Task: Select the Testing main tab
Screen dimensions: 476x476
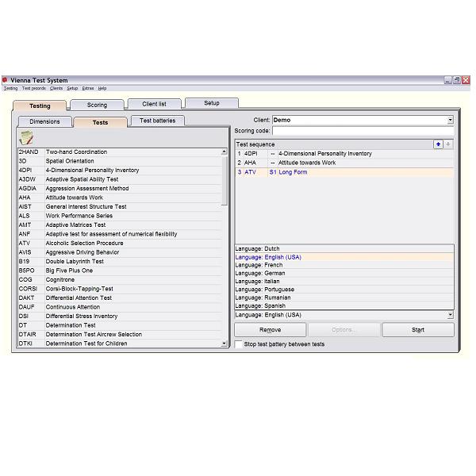Action: point(40,106)
